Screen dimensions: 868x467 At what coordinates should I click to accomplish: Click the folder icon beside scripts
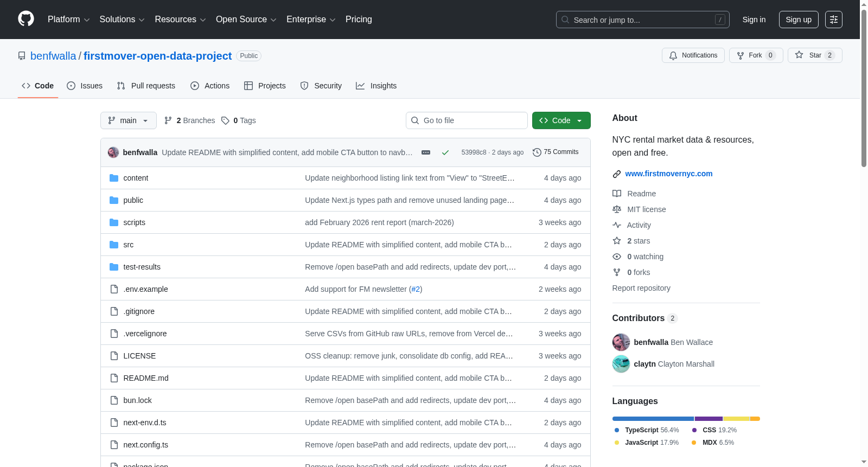[114, 222]
